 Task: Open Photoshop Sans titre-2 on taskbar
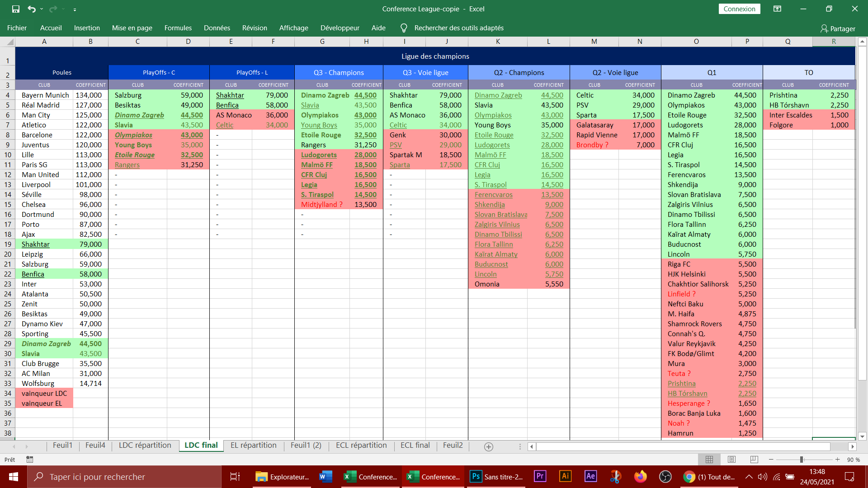pos(496,477)
